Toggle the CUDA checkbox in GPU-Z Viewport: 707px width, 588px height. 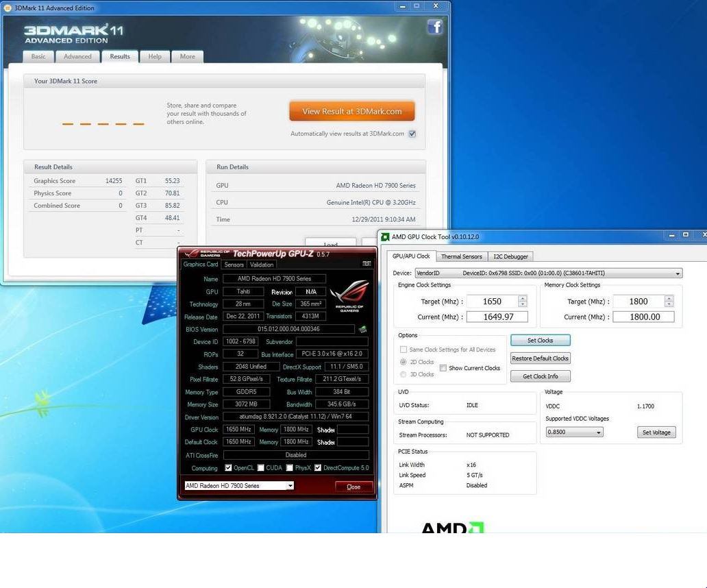[260, 467]
